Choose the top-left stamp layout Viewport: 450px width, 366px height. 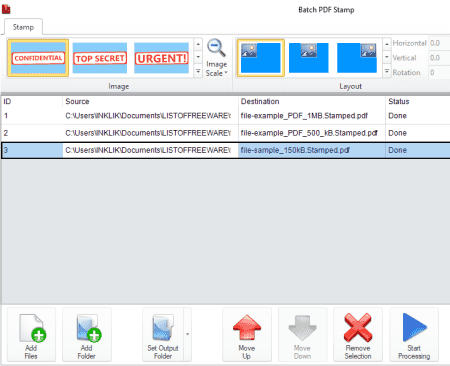pos(260,58)
